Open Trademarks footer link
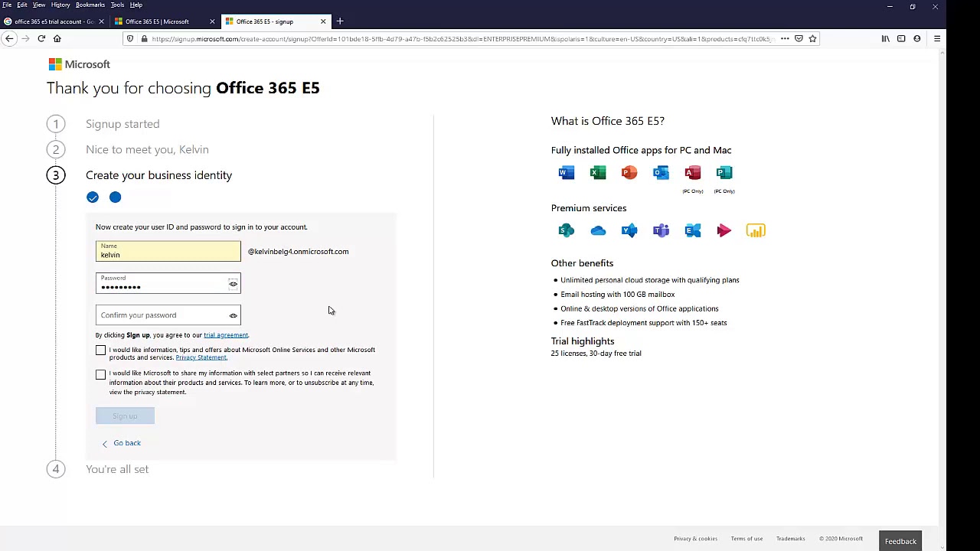Screen dimensions: 980x551 (x=791, y=539)
